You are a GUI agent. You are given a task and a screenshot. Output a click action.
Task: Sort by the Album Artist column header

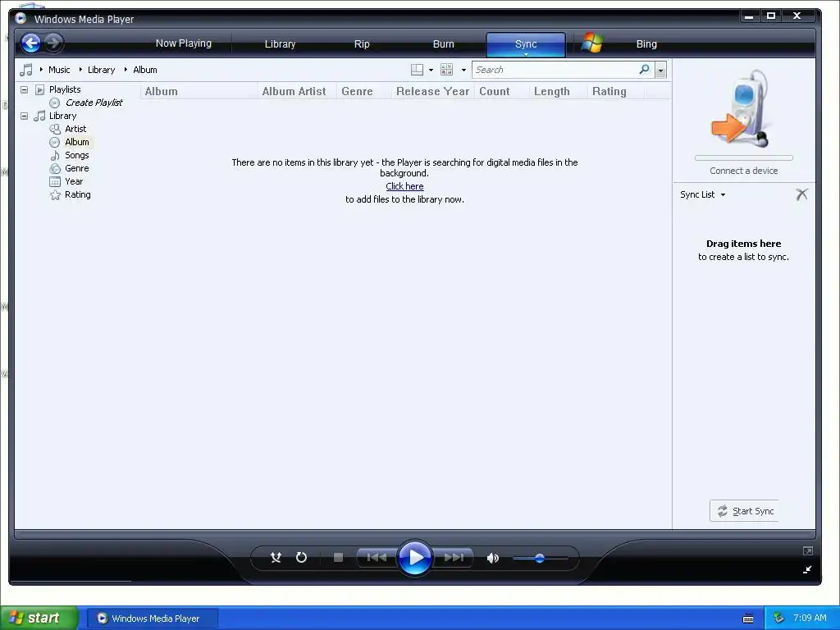pyautogui.click(x=297, y=92)
